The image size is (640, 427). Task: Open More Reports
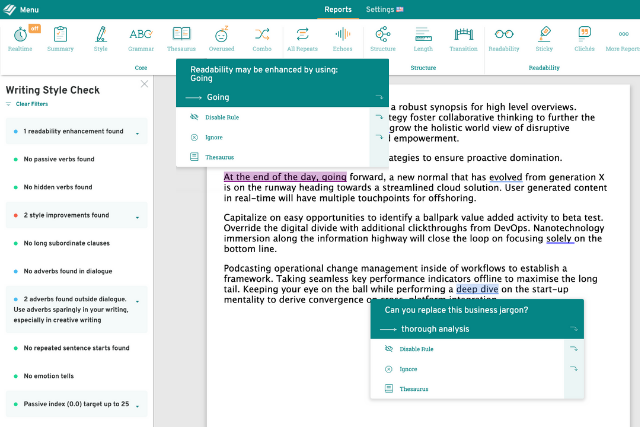[623, 39]
